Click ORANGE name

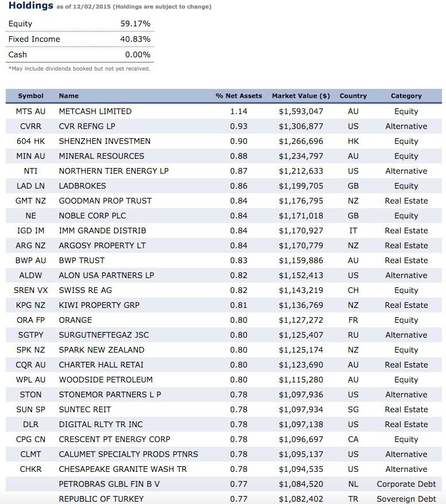pos(75,320)
